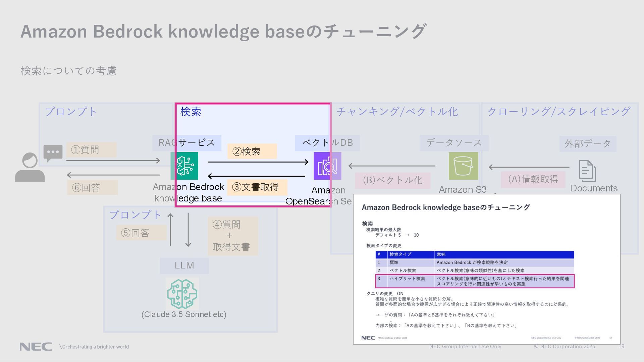Click the gray user person icon
Image resolution: width=644 pixels, height=362 pixels.
click(30, 168)
